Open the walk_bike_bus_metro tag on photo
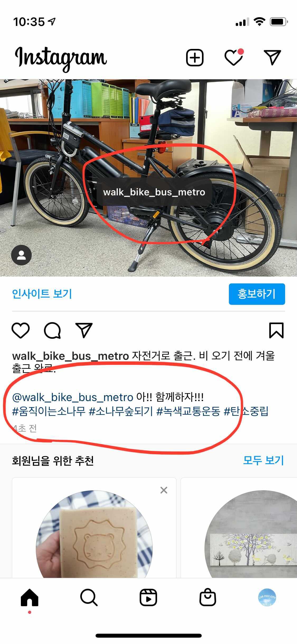297x644 pixels. (154, 192)
